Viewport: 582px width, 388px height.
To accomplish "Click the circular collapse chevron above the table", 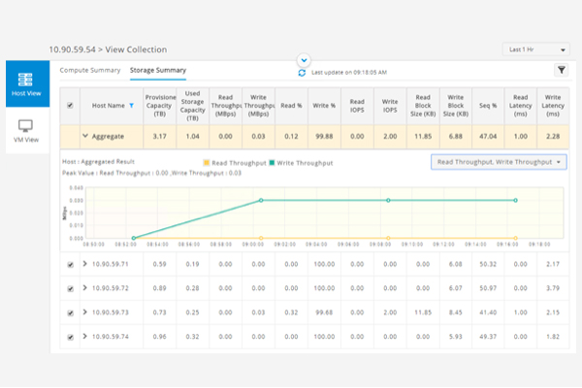I will point(304,60).
